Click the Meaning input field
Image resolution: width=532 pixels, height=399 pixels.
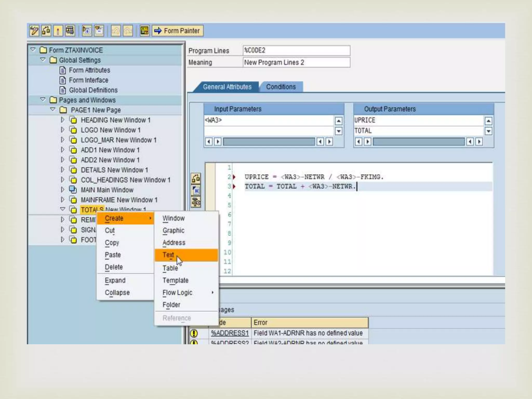pyautogui.click(x=296, y=63)
